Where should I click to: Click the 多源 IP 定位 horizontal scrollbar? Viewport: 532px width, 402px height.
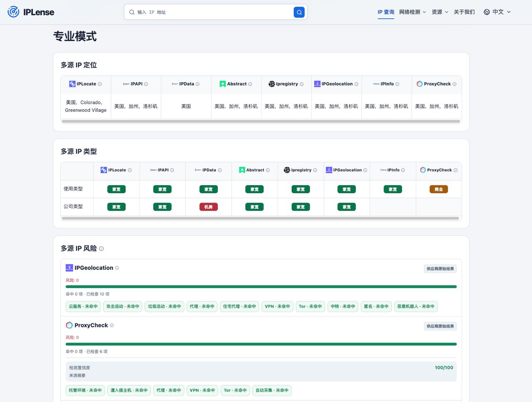click(261, 121)
